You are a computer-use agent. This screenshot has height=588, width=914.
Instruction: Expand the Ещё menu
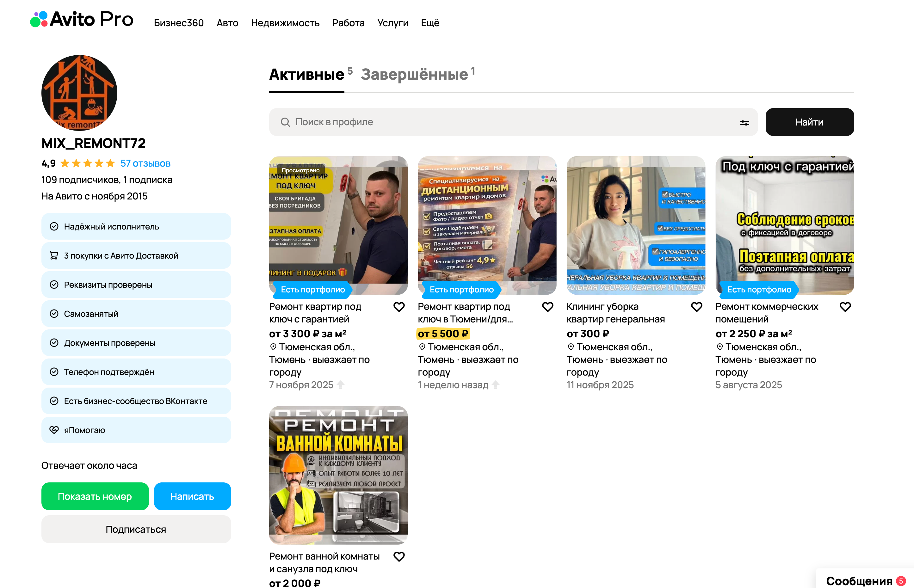(430, 23)
